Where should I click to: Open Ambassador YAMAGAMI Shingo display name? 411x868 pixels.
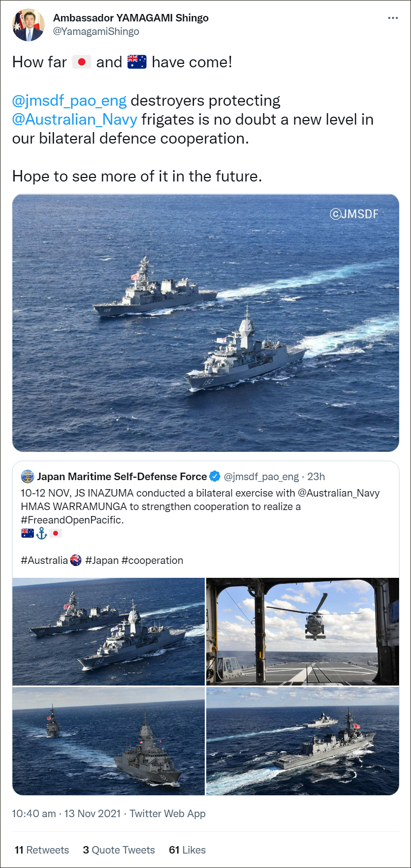(131, 18)
